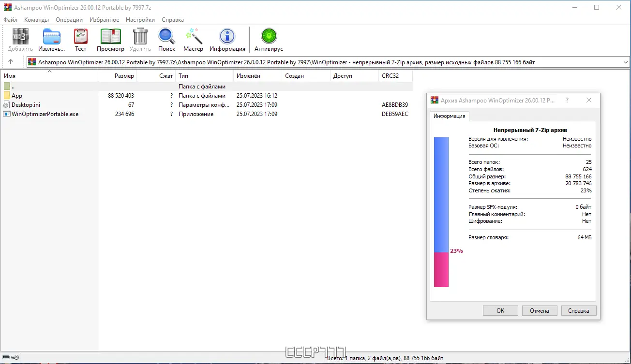This screenshot has height=364, width=631.
Task: Open Просмотр to view the file
Action: point(110,36)
